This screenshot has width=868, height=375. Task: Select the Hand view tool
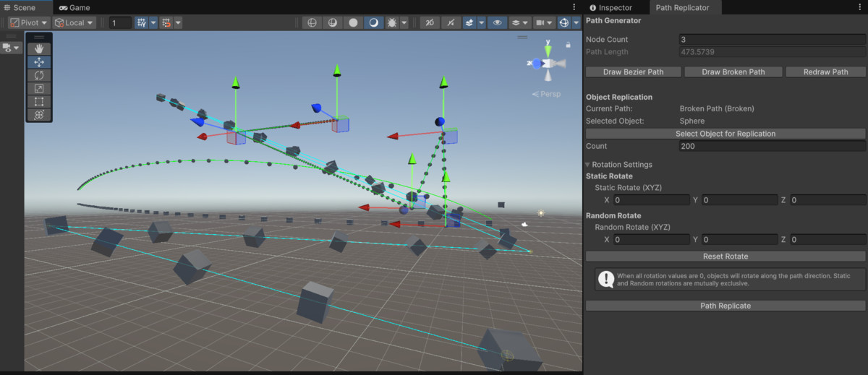pyautogui.click(x=39, y=49)
